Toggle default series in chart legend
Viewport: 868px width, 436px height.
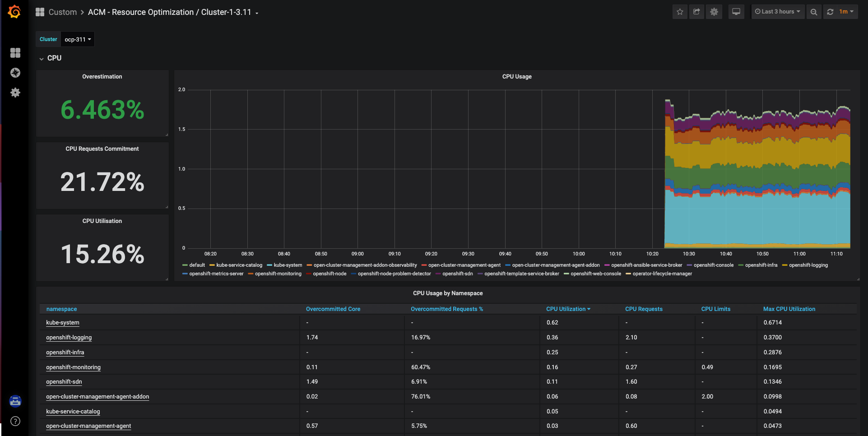coord(197,265)
